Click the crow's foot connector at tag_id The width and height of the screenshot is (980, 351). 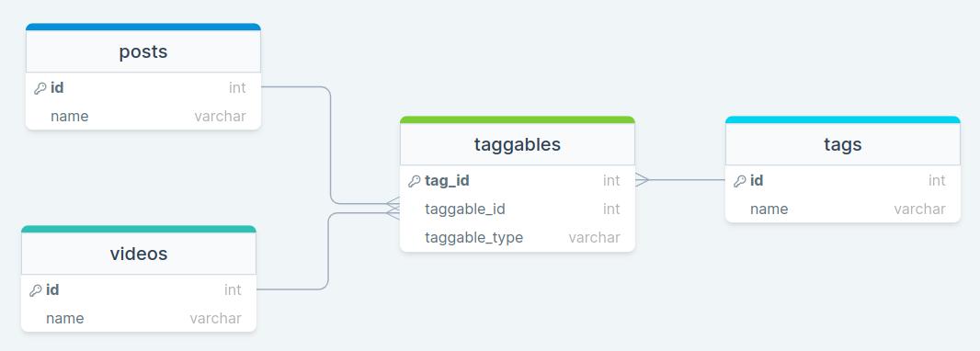click(x=642, y=180)
